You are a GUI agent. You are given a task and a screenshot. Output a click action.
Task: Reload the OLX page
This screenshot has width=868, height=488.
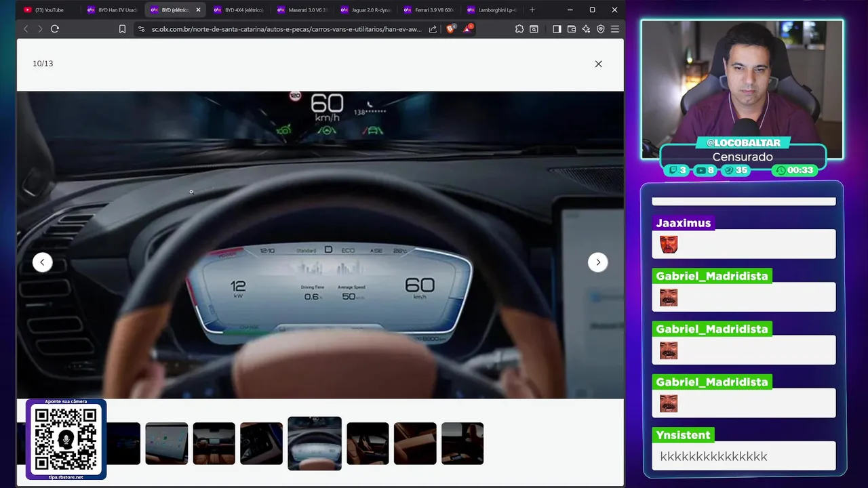pos(55,29)
